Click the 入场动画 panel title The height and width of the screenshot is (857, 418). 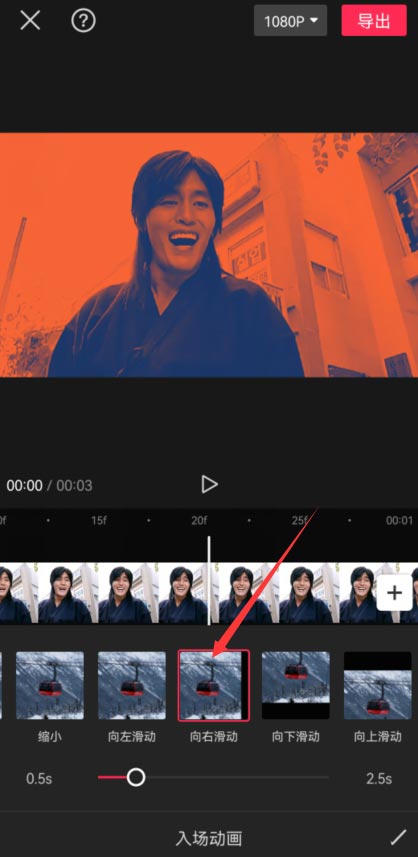tap(209, 838)
